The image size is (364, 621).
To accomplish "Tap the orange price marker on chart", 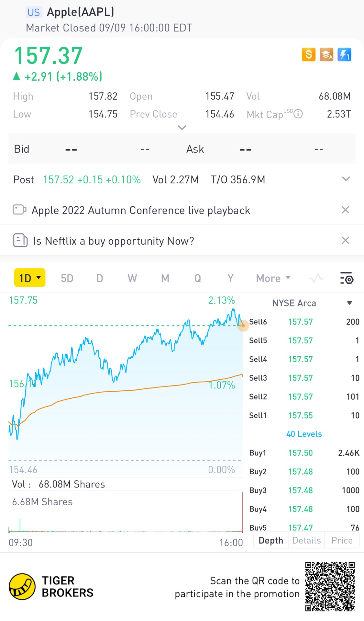I will click(x=243, y=325).
